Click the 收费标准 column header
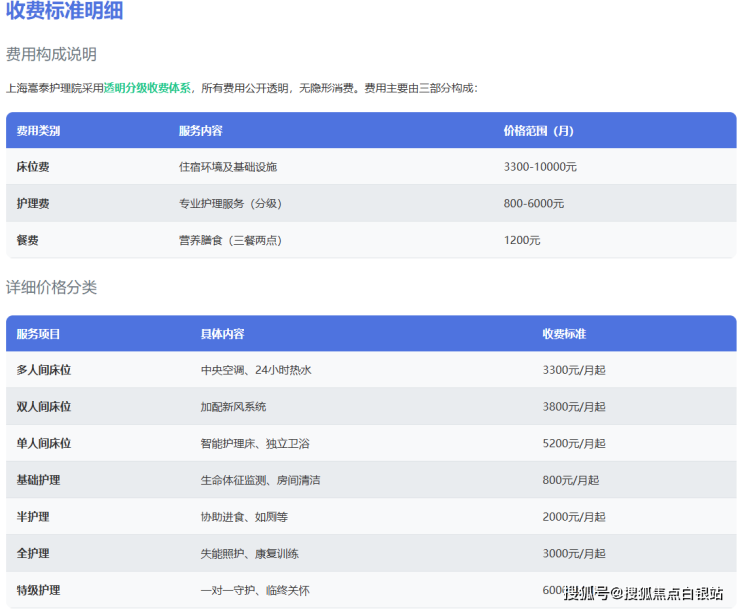740x609 pixels. click(564, 334)
